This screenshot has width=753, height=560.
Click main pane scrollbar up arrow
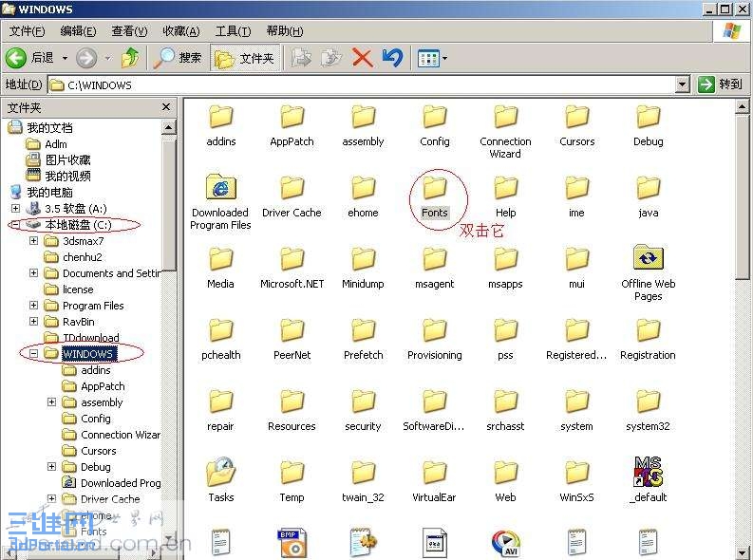coord(742,107)
